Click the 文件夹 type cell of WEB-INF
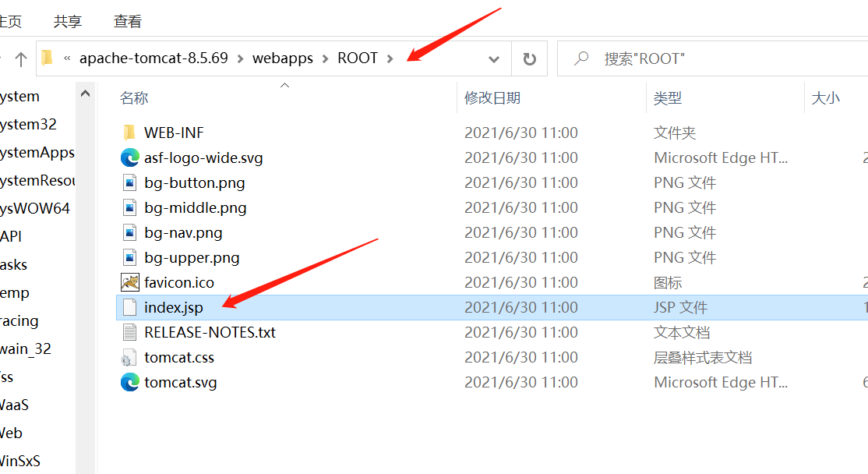This screenshot has width=868, height=474. tap(674, 133)
